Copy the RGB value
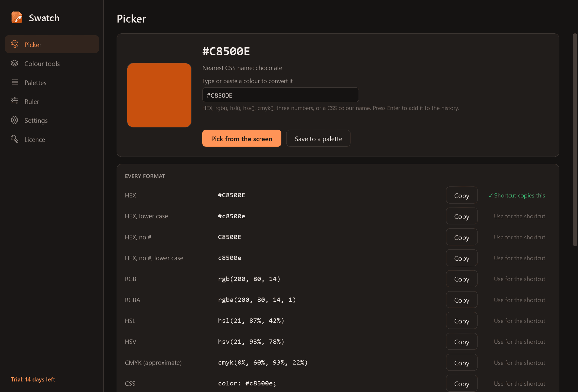 click(461, 279)
